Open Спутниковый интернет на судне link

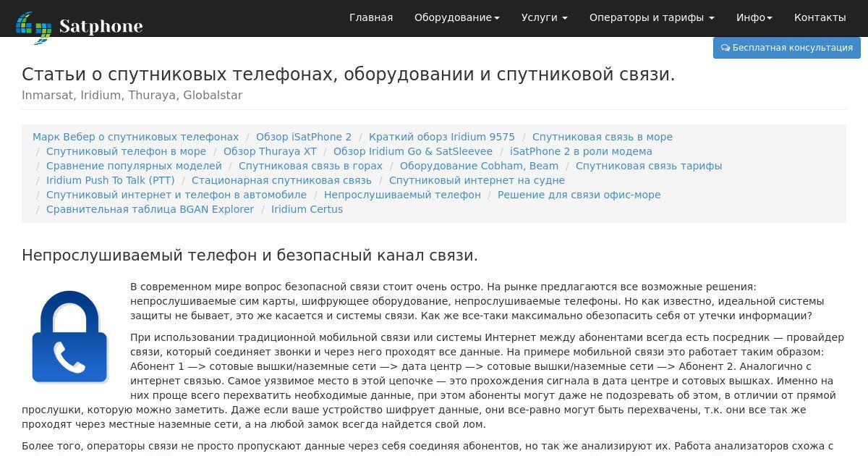477,180
